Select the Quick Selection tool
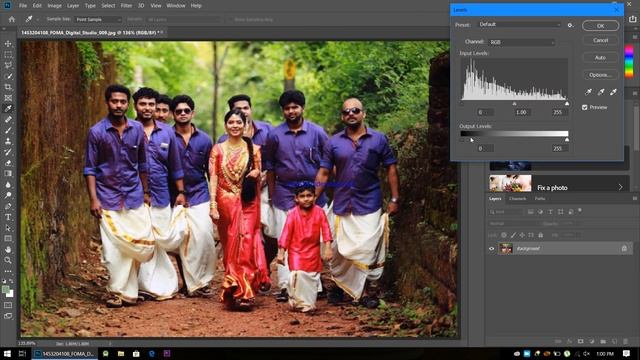Image resolution: width=640 pixels, height=360 pixels. 8,76
